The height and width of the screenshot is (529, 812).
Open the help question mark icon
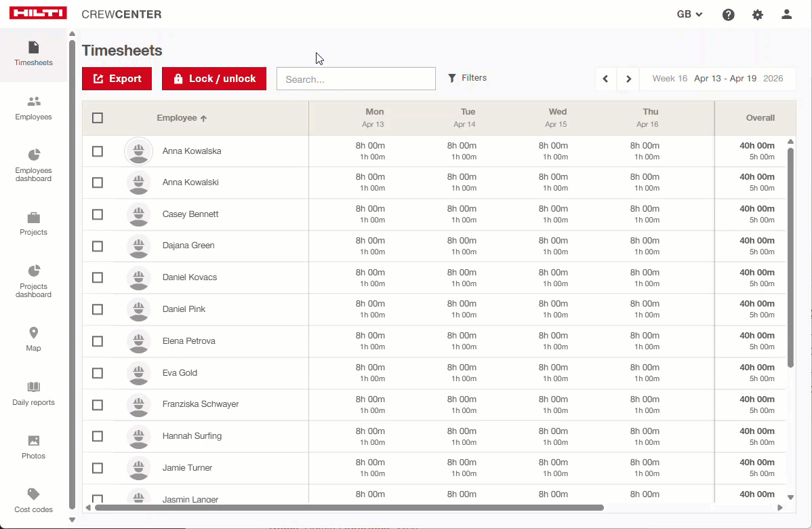pyautogui.click(x=728, y=15)
